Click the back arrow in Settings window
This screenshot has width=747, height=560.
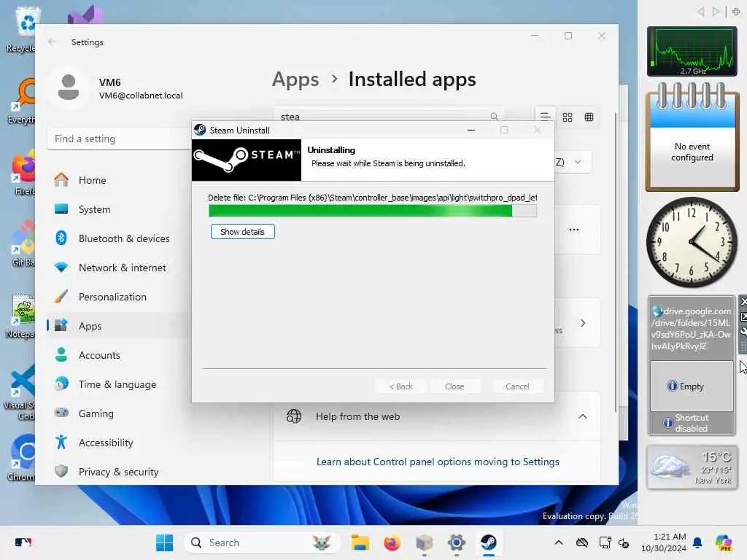tap(52, 42)
